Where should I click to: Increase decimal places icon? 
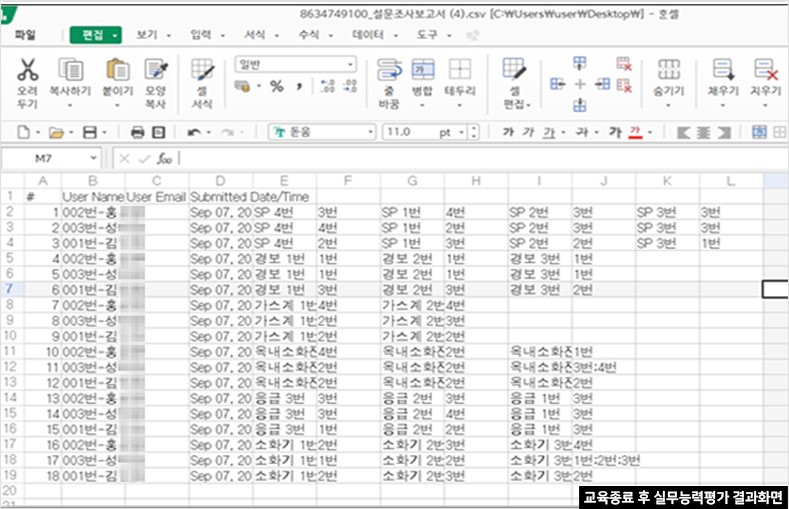tap(328, 86)
